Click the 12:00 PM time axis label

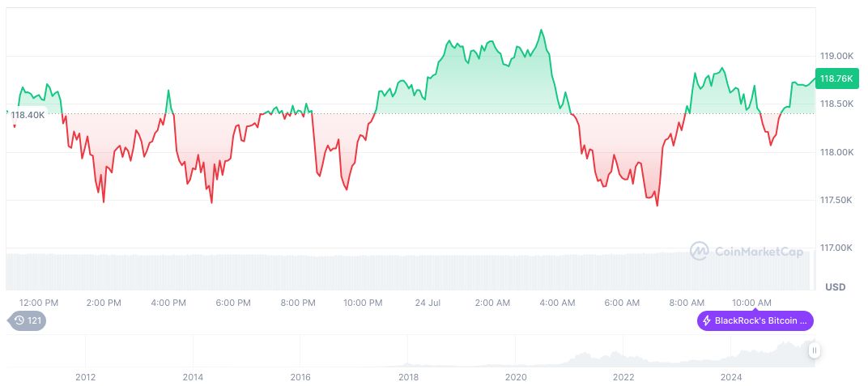pyautogui.click(x=39, y=303)
